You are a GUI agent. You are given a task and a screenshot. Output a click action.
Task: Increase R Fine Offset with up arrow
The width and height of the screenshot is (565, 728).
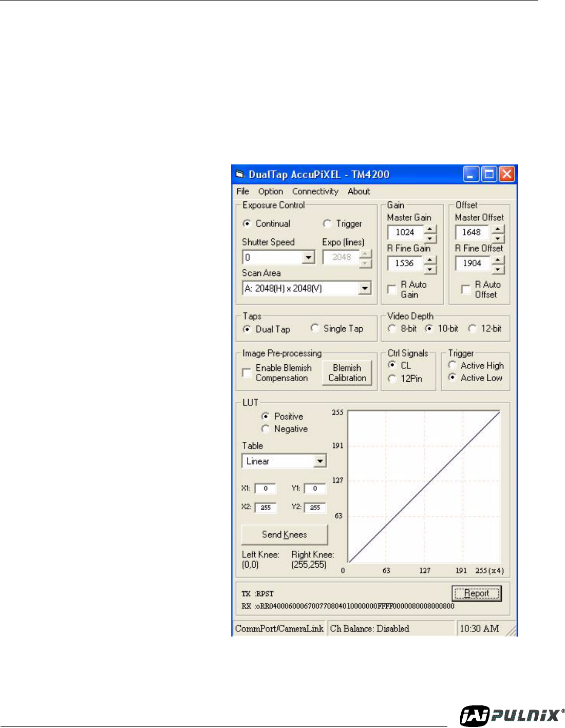pyautogui.click(x=498, y=259)
